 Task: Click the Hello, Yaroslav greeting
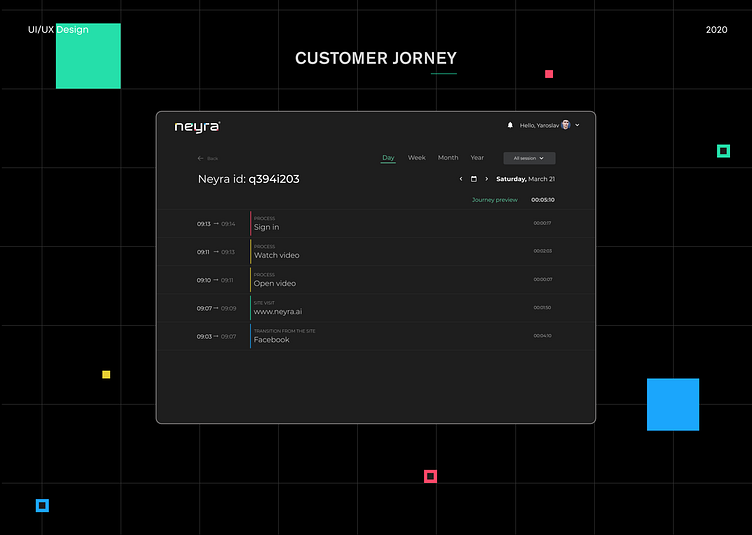[x=539, y=126]
